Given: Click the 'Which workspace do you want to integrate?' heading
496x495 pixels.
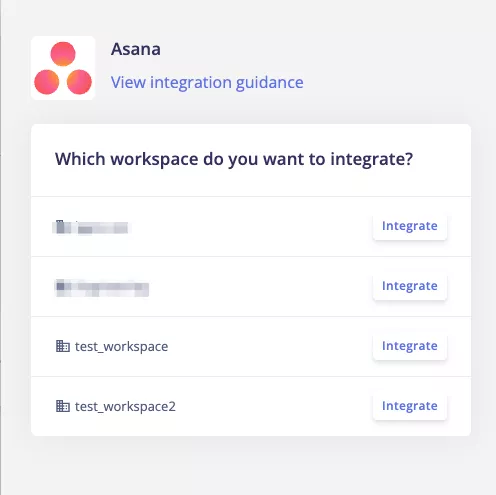Looking at the screenshot, I should [234, 159].
